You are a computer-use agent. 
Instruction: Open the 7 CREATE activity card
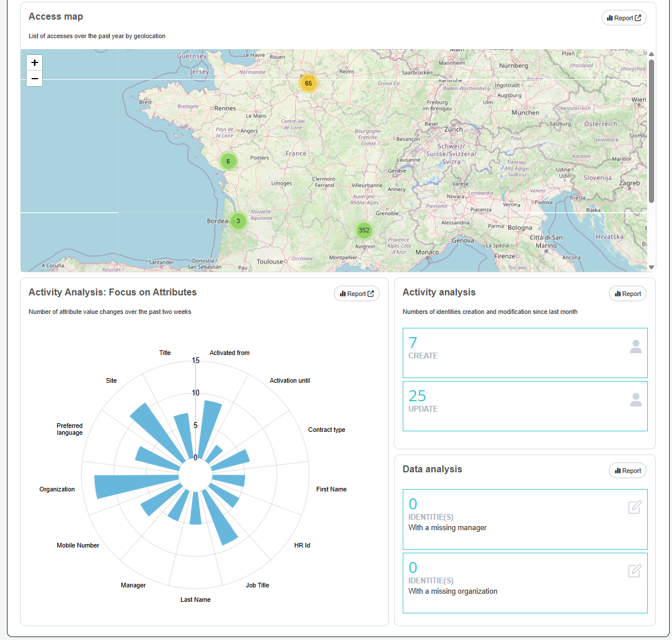coord(525,353)
